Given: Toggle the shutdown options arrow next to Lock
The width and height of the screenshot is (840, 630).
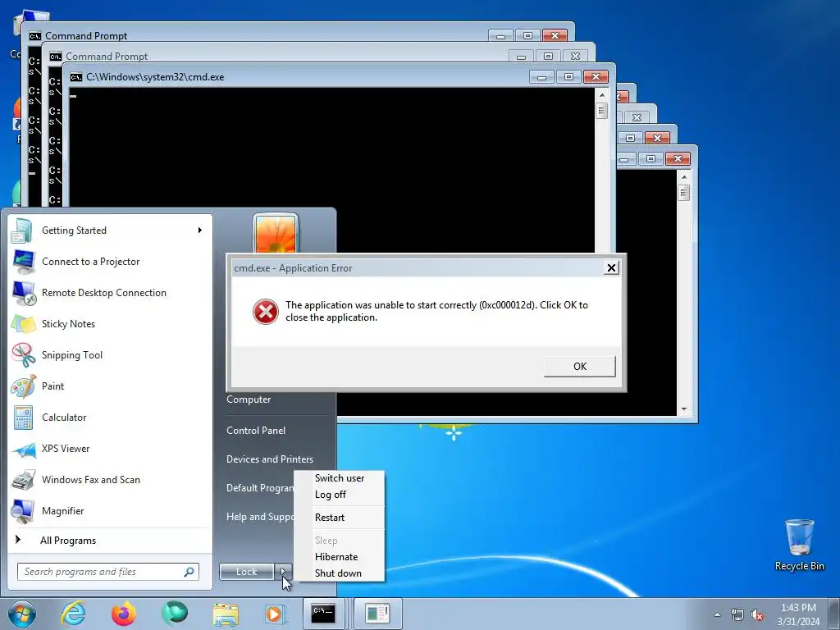Looking at the screenshot, I should coord(283,572).
